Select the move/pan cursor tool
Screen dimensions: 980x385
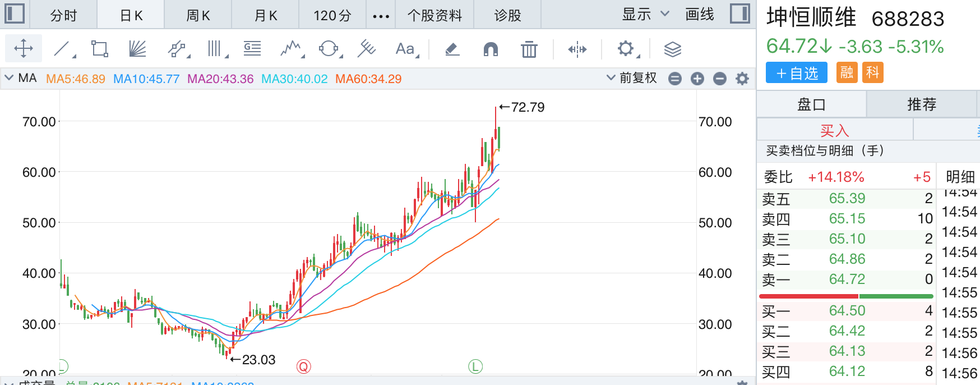24,49
